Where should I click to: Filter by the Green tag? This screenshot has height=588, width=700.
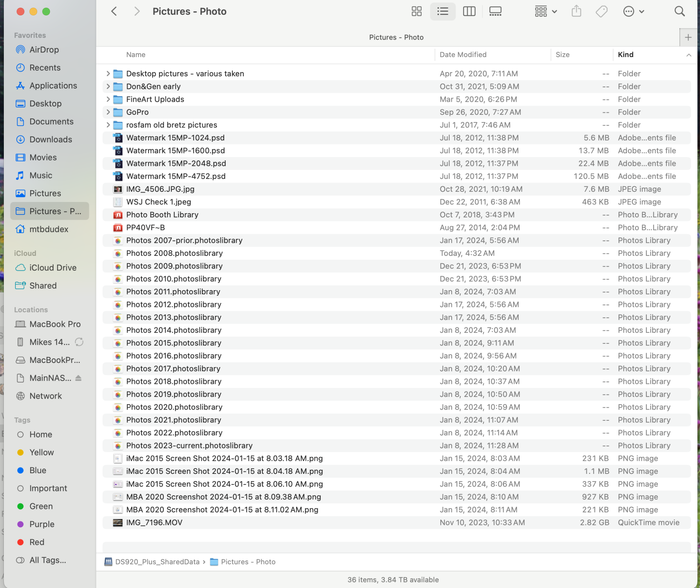[x=41, y=506]
